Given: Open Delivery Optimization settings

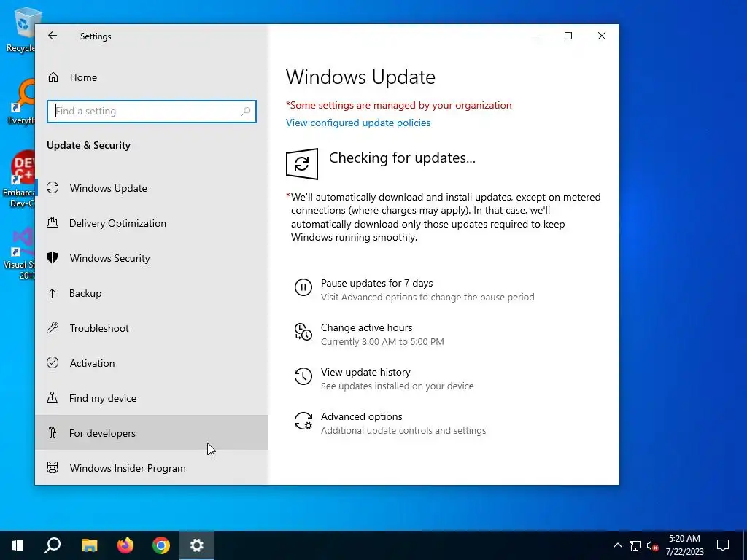Looking at the screenshot, I should coord(152,223).
